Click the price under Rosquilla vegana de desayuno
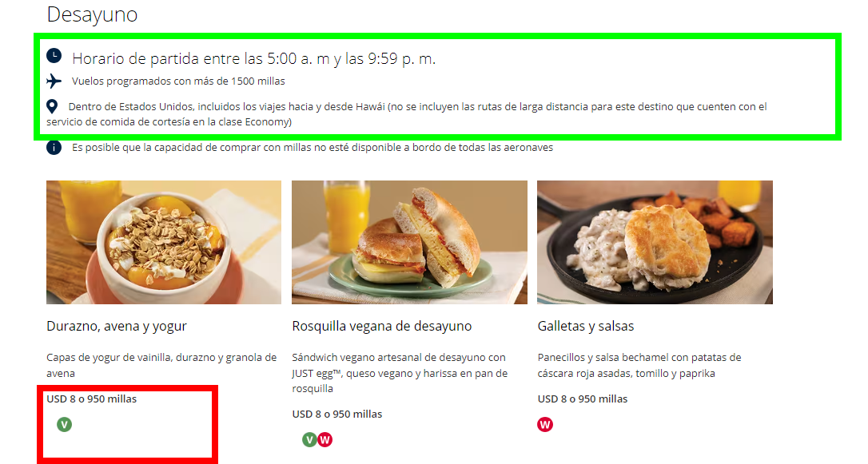The width and height of the screenshot is (868, 464). [337, 414]
